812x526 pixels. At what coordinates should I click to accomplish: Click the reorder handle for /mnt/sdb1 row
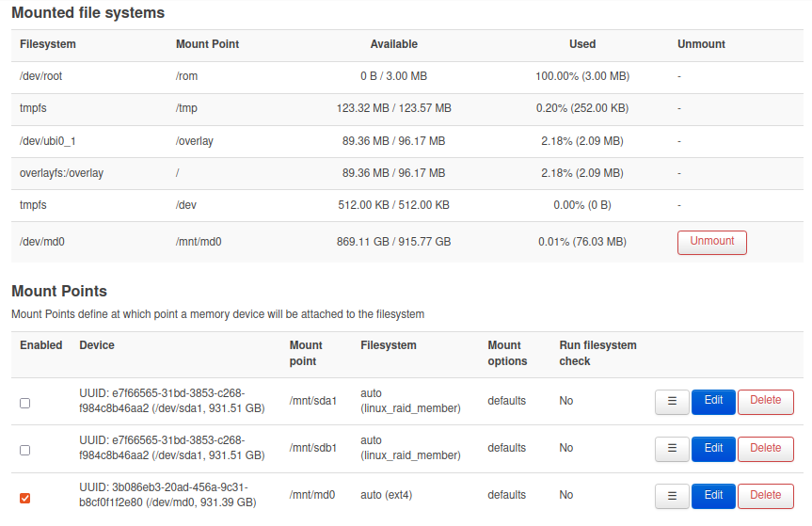(x=672, y=449)
